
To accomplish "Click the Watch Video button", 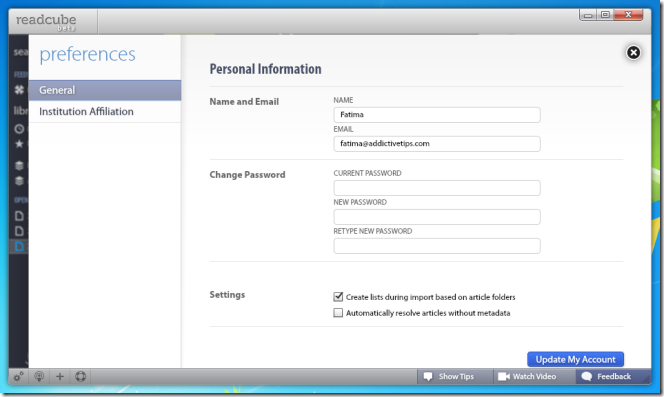I will click(527, 376).
